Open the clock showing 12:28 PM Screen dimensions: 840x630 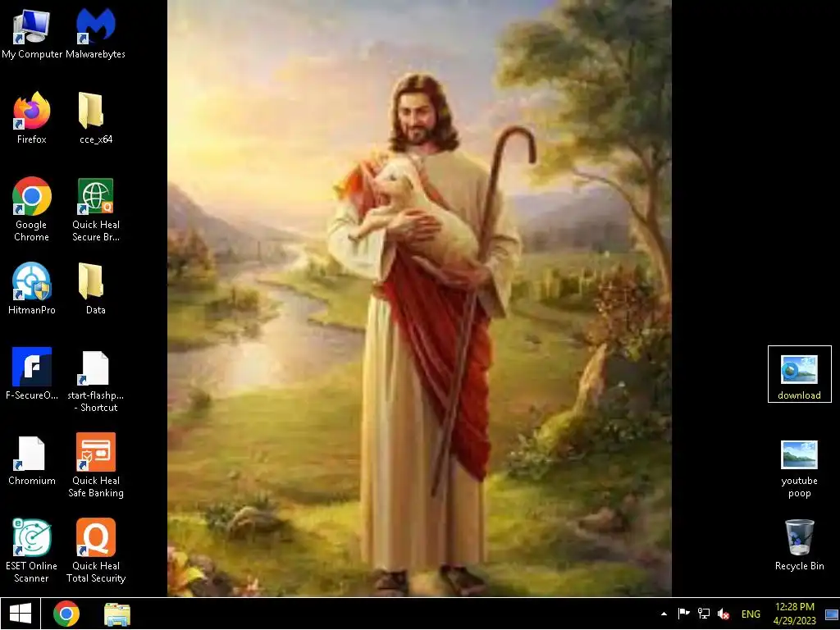coord(794,614)
